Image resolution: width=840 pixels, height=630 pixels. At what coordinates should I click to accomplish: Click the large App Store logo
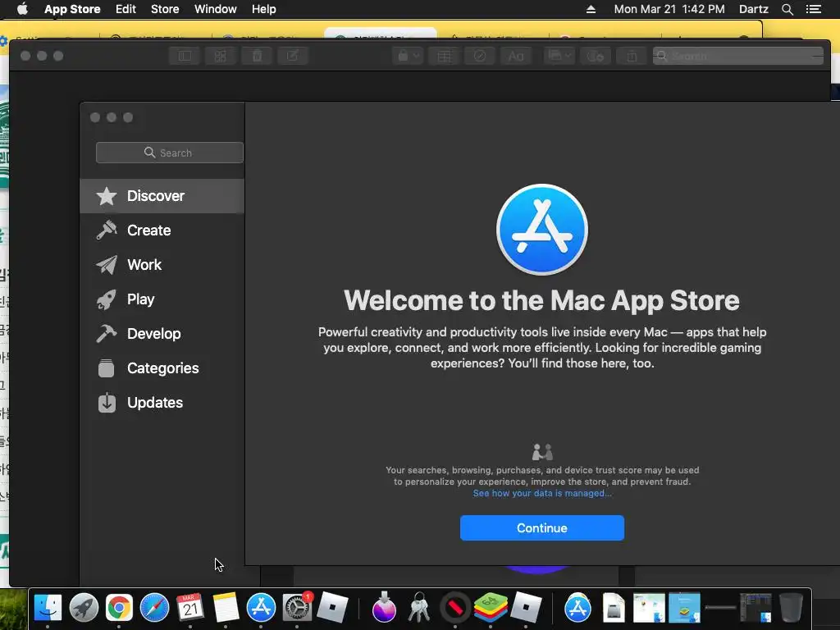541,230
